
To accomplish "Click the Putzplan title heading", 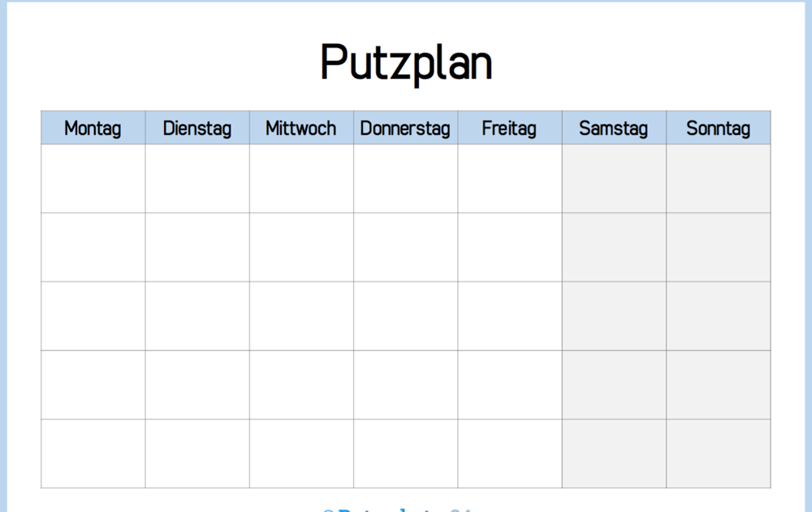I will 406,63.
